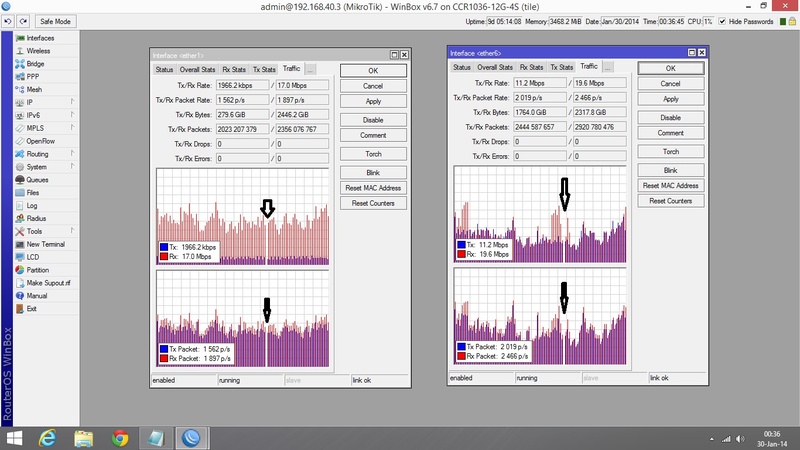This screenshot has width=800, height=450.
Task: Click Reset MAC Address in ether6 window
Action: pyautogui.click(x=671, y=185)
